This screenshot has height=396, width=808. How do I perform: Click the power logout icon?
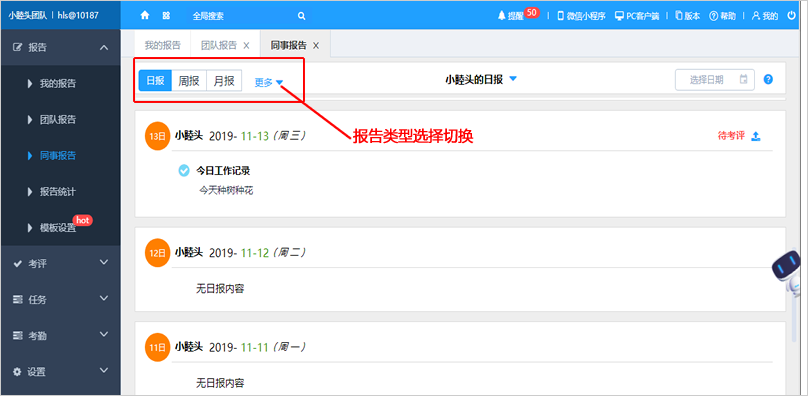792,15
